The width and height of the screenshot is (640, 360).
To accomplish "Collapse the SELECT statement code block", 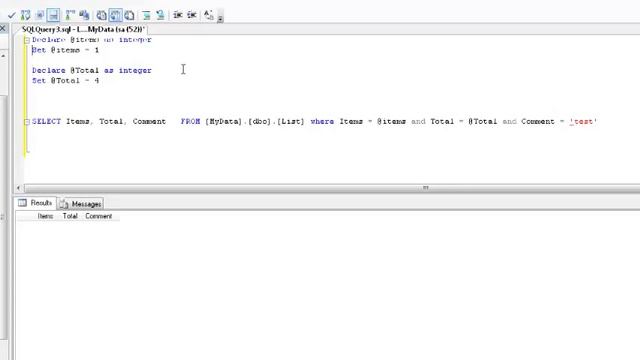I will [27, 122].
